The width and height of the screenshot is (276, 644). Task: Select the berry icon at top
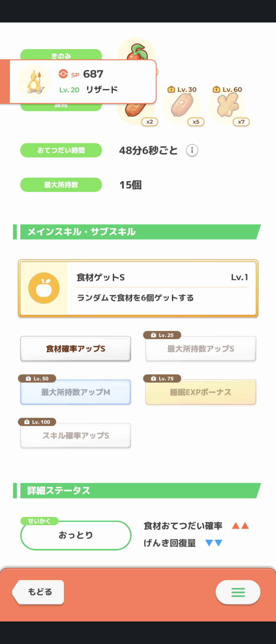(137, 52)
